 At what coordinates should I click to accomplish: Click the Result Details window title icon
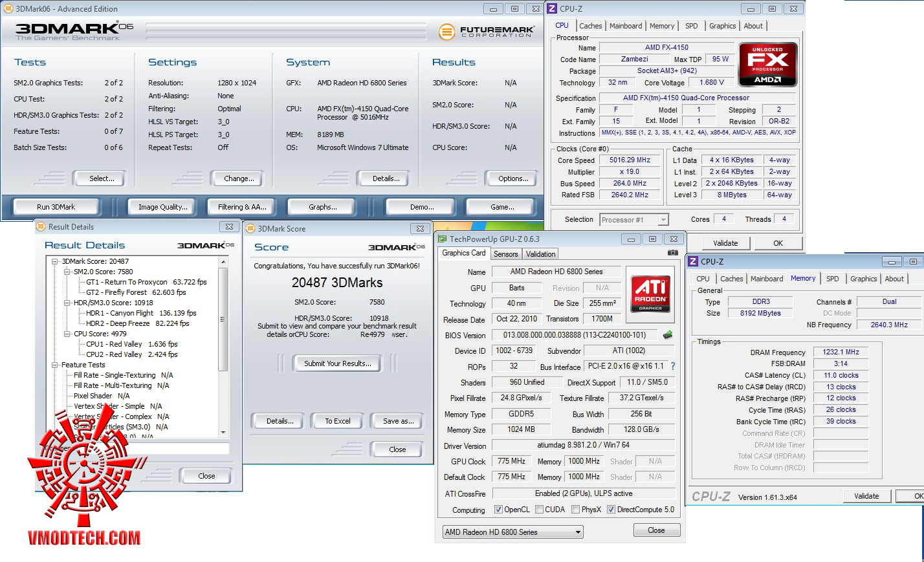pos(41,226)
